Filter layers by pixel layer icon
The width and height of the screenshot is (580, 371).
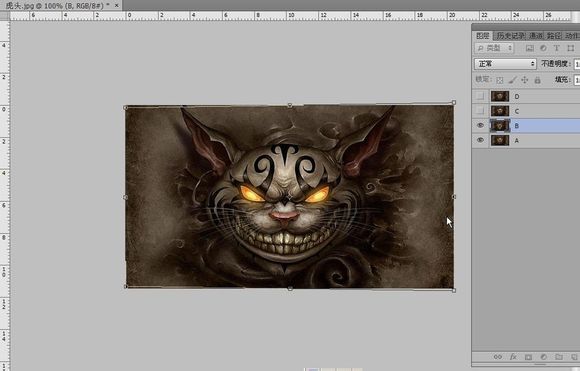coord(530,48)
